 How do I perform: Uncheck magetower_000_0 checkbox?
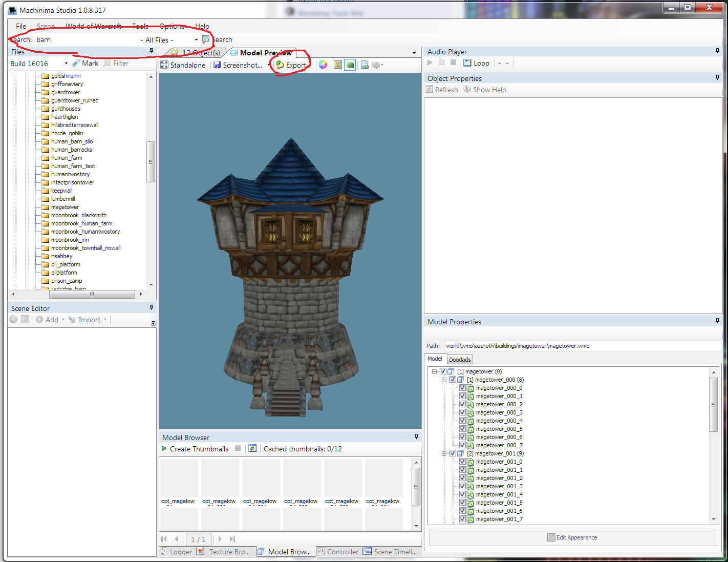[x=462, y=388]
